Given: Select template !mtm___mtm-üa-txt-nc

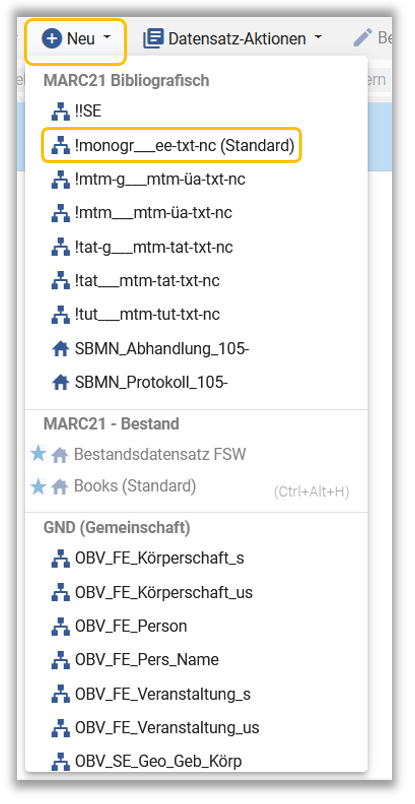Looking at the screenshot, I should [x=142, y=213].
